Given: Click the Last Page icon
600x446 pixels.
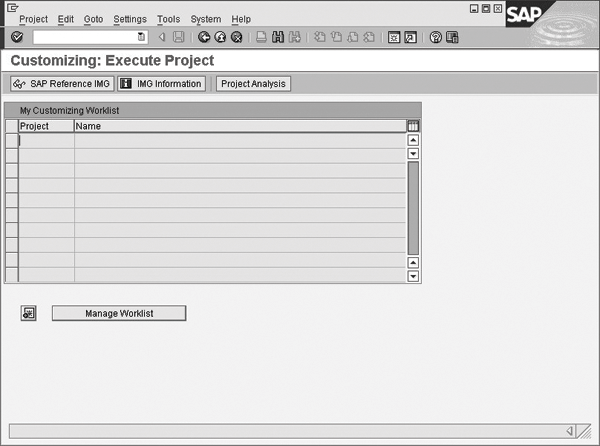Looking at the screenshot, I should coord(369,37).
